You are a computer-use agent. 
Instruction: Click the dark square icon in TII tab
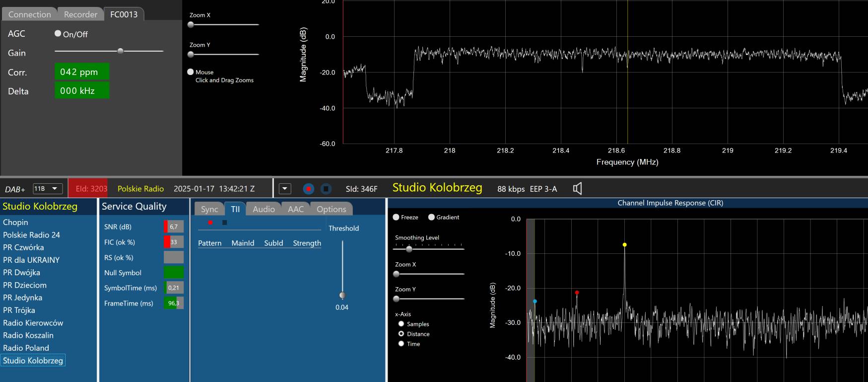pos(225,223)
